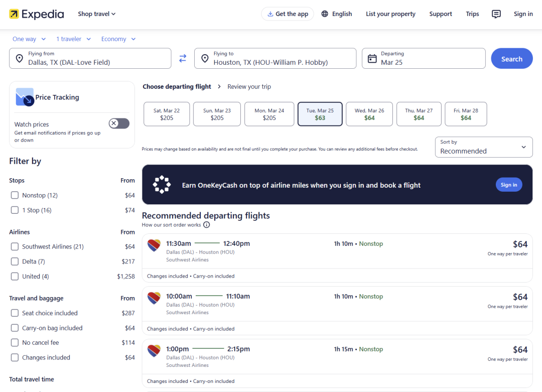Check the Changes included filter
The image size is (542, 392).
[x=15, y=357]
